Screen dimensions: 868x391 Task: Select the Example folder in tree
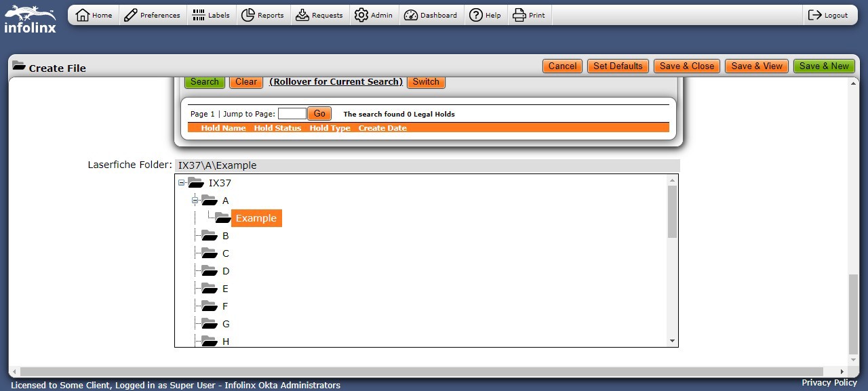(x=256, y=218)
